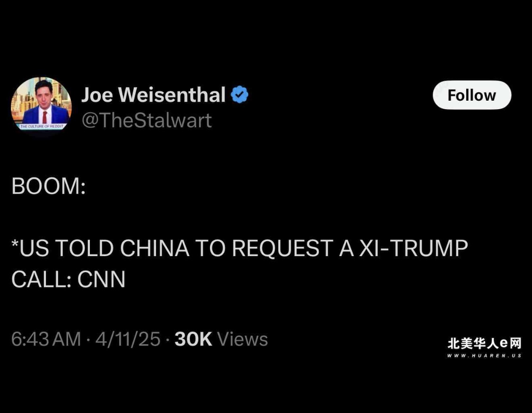
Task: Open the Joe Weisenthal display name link
Action: click(153, 95)
